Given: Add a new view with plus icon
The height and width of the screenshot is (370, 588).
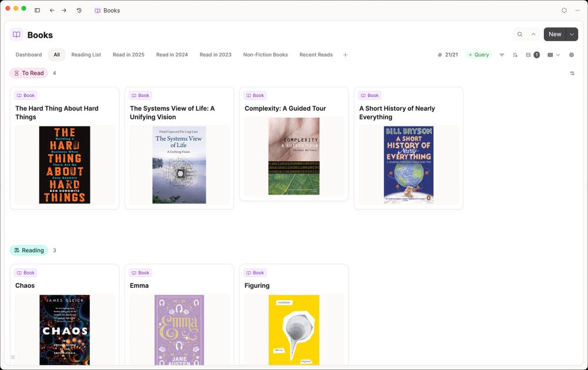Looking at the screenshot, I should click(345, 55).
